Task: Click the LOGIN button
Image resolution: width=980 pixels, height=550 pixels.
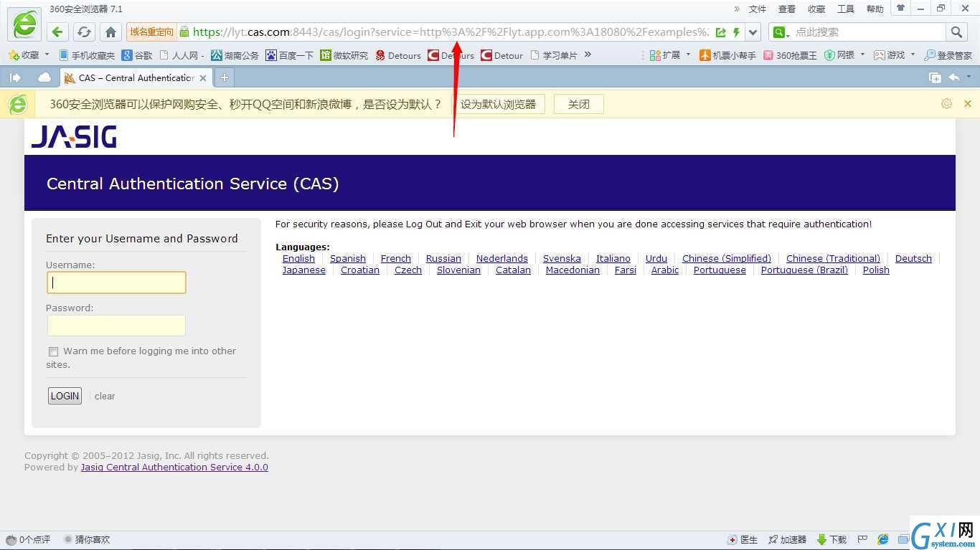Action: coord(65,396)
